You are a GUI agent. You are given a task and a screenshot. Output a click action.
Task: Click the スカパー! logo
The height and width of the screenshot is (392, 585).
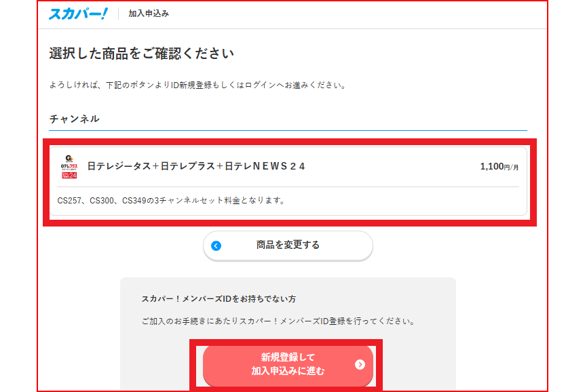[x=77, y=14]
